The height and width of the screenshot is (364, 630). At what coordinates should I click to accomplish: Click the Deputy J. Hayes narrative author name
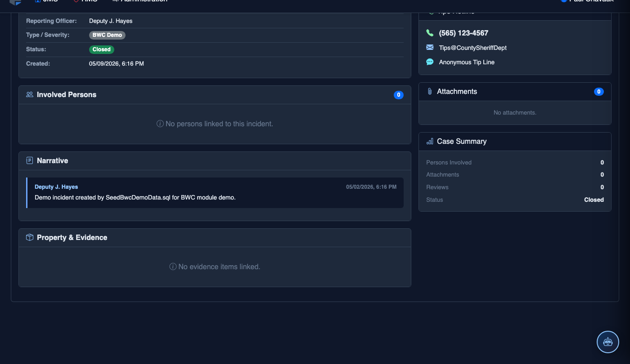pyautogui.click(x=56, y=187)
